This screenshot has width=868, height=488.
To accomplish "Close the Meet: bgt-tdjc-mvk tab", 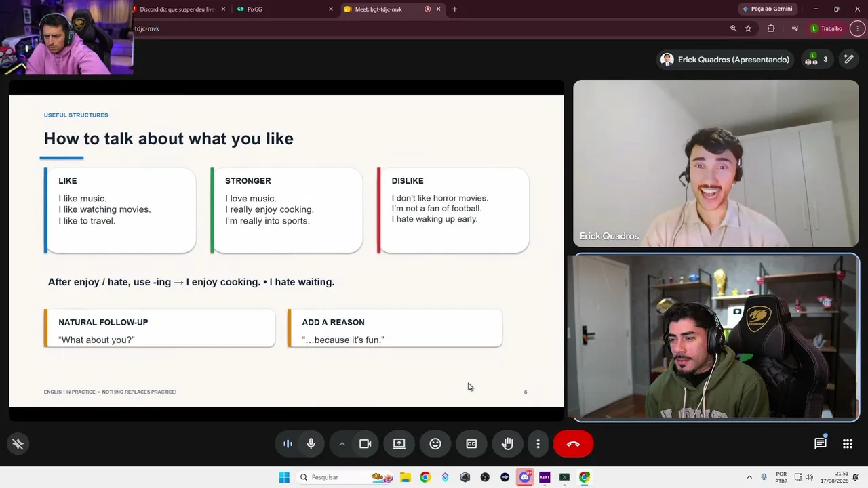I will tap(438, 9).
